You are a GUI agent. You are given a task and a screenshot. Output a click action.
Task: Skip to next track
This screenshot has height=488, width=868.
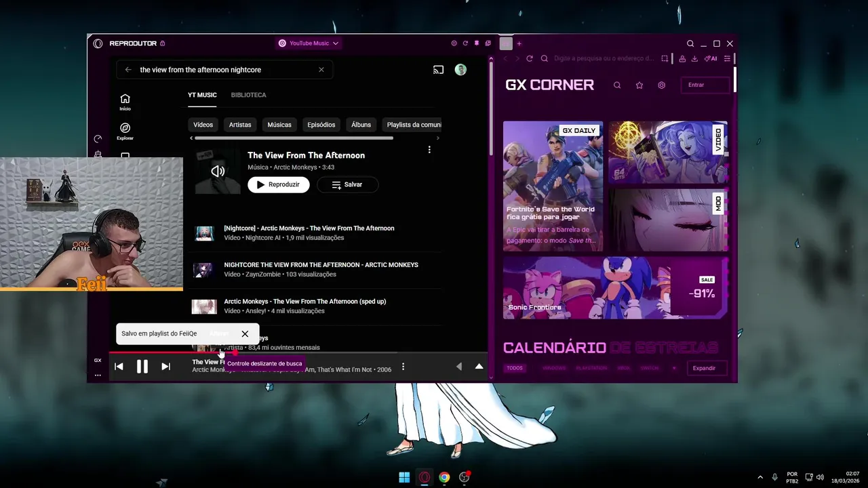(165, 367)
